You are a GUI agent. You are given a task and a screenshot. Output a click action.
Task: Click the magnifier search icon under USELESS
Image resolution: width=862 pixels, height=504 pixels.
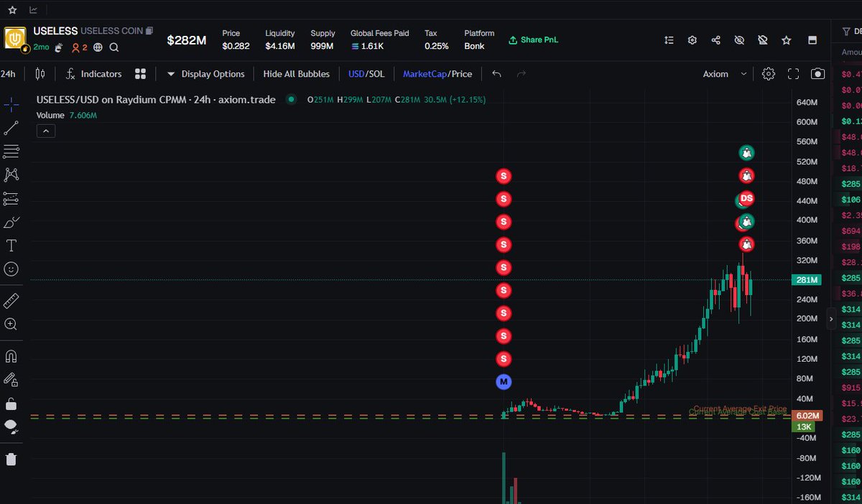pyautogui.click(x=113, y=47)
